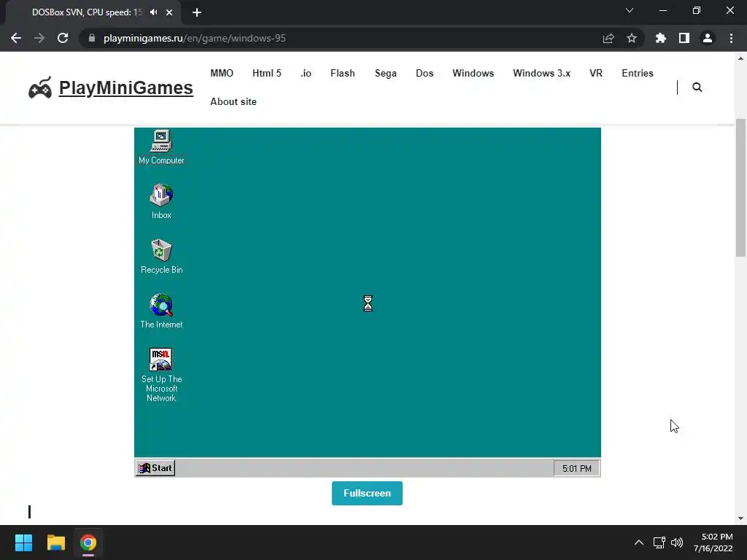The height and width of the screenshot is (560, 747).
Task: Click the gamepad logo icon
Action: [x=40, y=87]
